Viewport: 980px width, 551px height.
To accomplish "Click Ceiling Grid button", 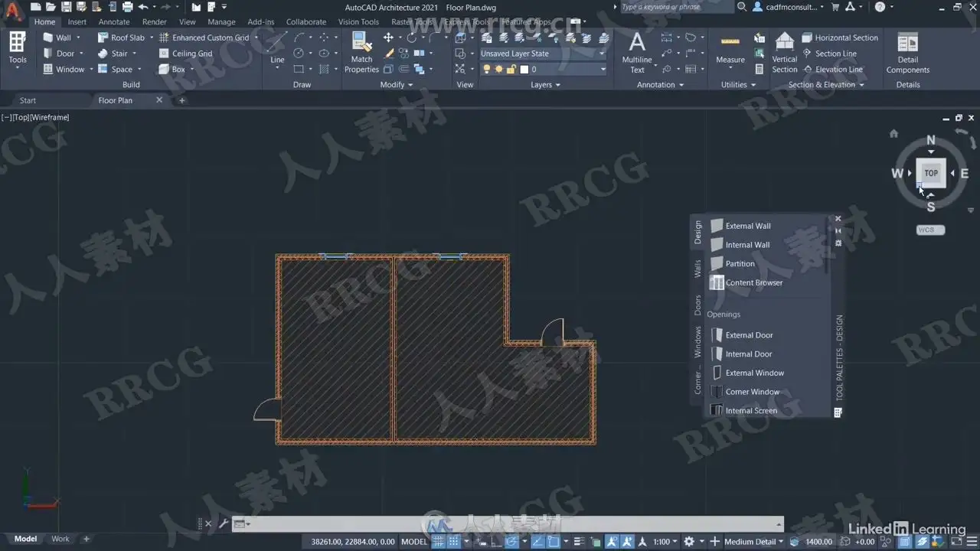I will [185, 54].
